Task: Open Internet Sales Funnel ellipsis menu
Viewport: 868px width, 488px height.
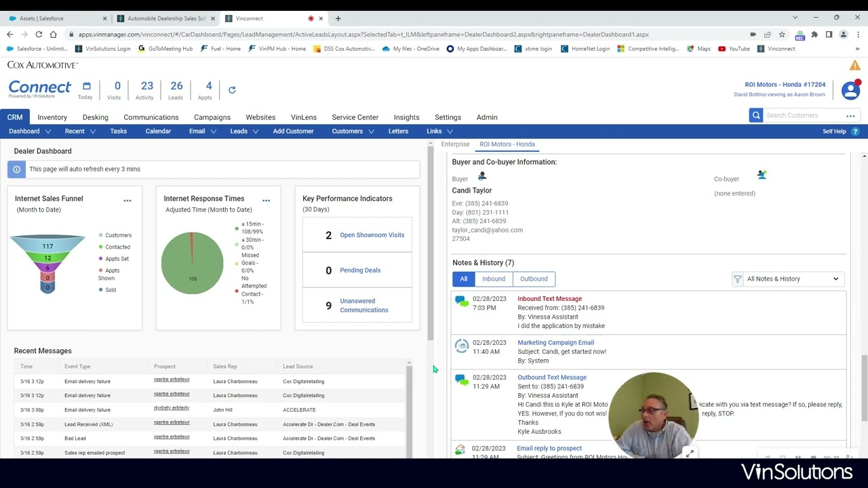Action: click(127, 200)
